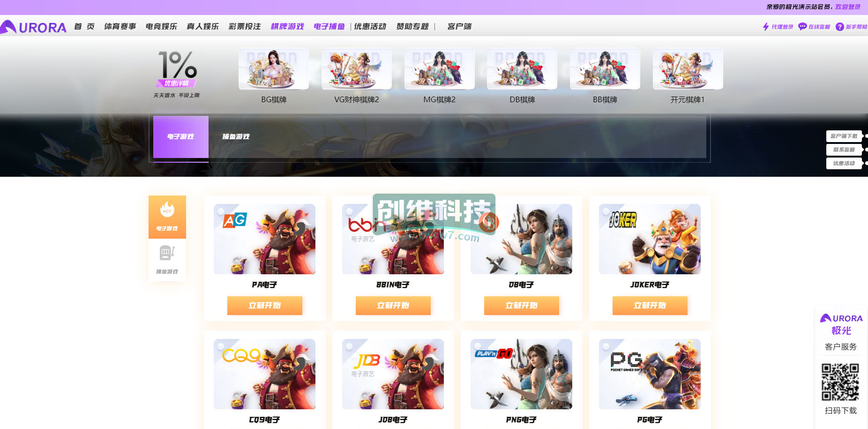The height and width of the screenshot is (429, 868).
Task: Click 立刻开始 under PA电子
Action: 264,306
